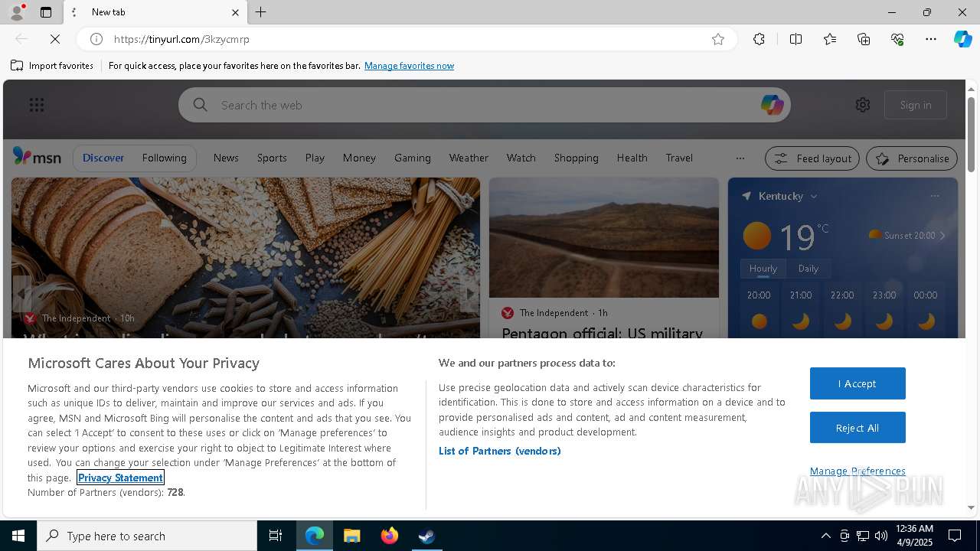Click the MSN logo
Image resolution: width=980 pixels, height=551 pixels.
point(37,157)
